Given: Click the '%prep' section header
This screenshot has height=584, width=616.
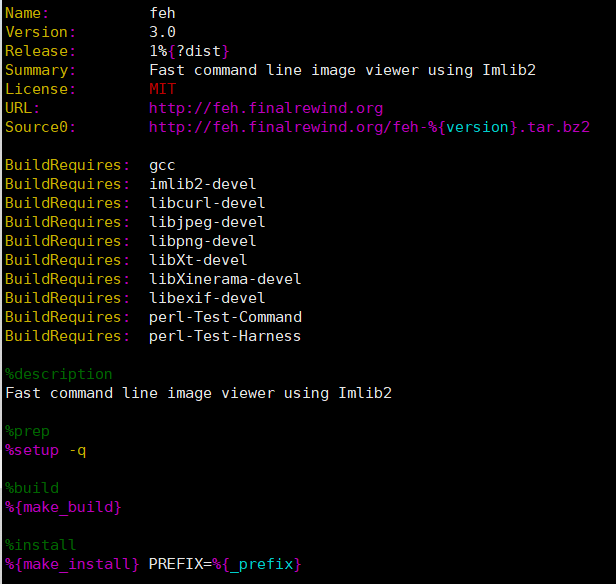Looking at the screenshot, I should tap(28, 431).
